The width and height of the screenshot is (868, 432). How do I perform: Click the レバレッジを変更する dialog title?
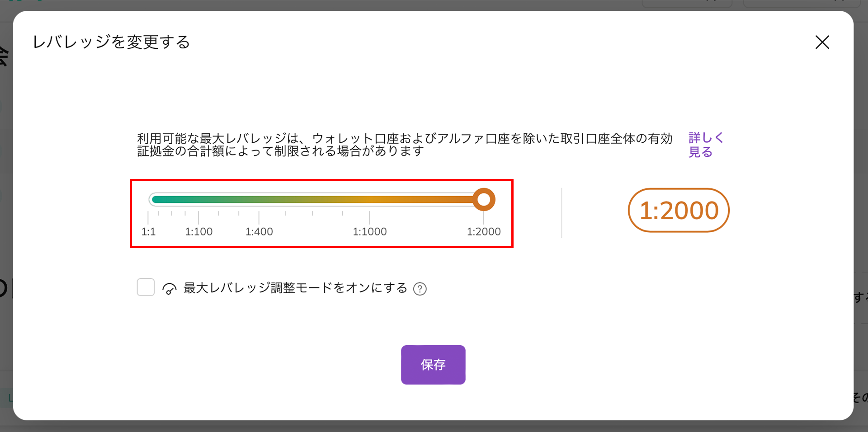point(111,42)
